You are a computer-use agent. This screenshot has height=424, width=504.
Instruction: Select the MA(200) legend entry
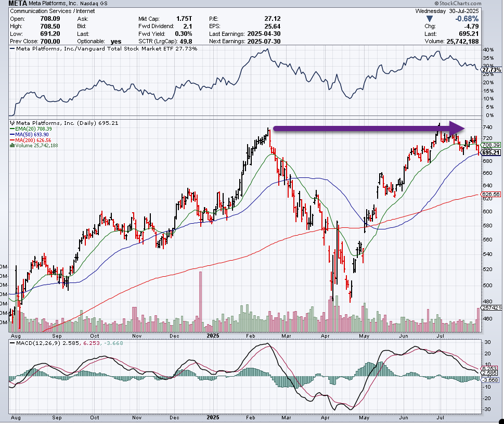click(33, 140)
